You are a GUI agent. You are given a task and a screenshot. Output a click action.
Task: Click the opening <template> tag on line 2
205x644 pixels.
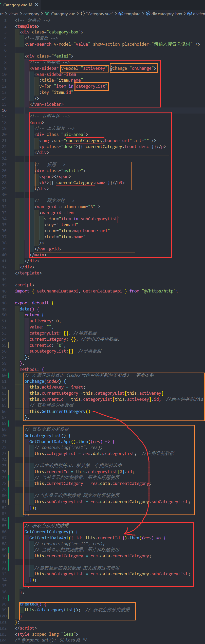click(27, 26)
